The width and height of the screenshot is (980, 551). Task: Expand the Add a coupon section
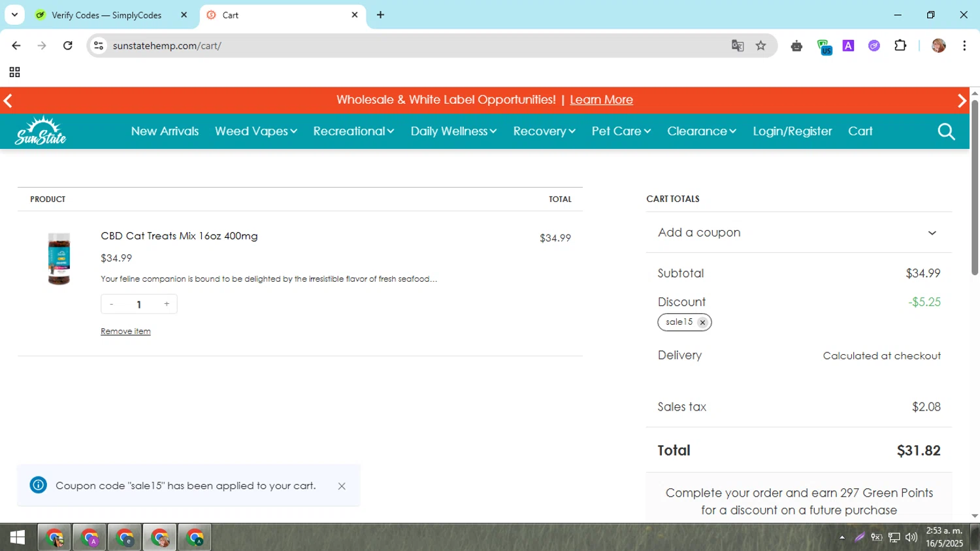(798, 233)
